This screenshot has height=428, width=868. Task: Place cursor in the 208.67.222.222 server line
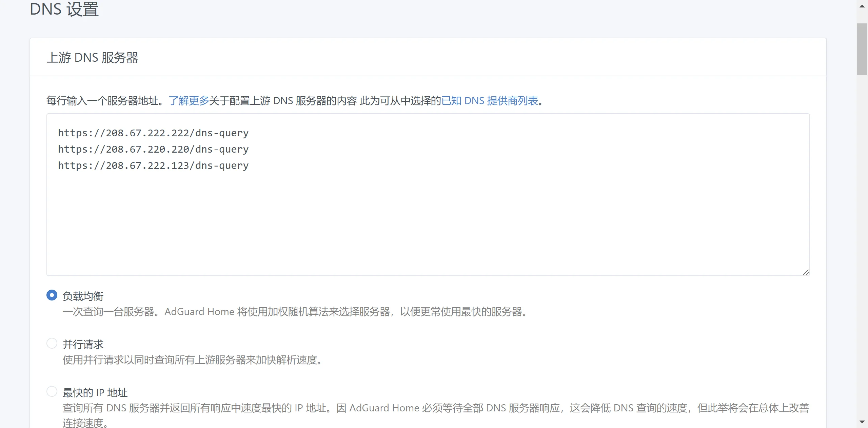(153, 133)
